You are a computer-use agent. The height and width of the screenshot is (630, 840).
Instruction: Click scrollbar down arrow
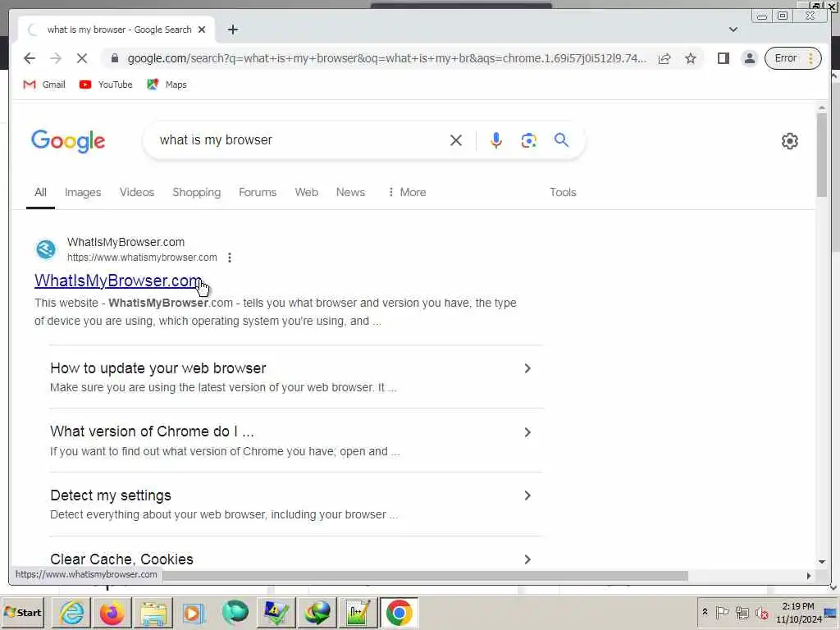[822, 561]
